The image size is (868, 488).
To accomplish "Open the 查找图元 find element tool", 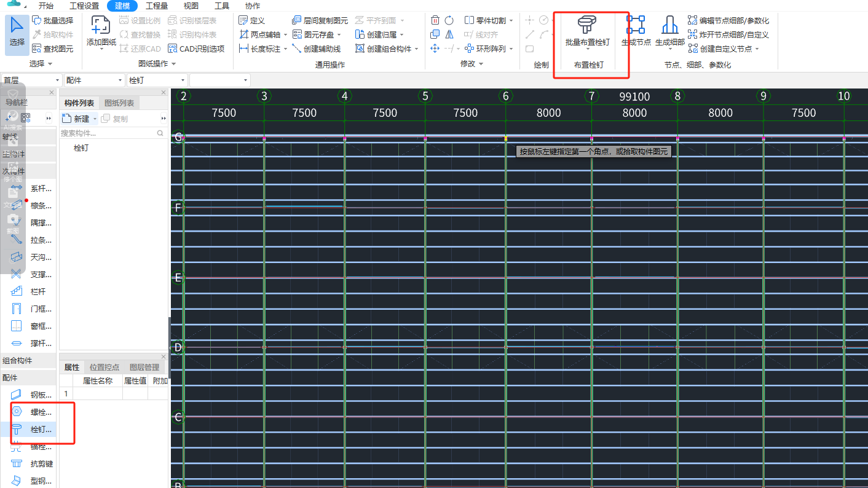I will click(52, 49).
